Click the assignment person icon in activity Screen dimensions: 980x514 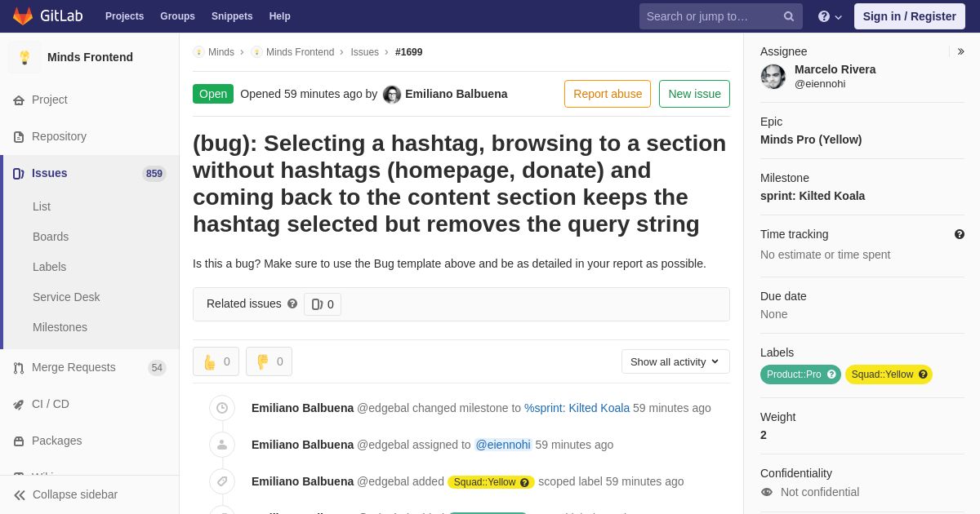click(x=222, y=445)
